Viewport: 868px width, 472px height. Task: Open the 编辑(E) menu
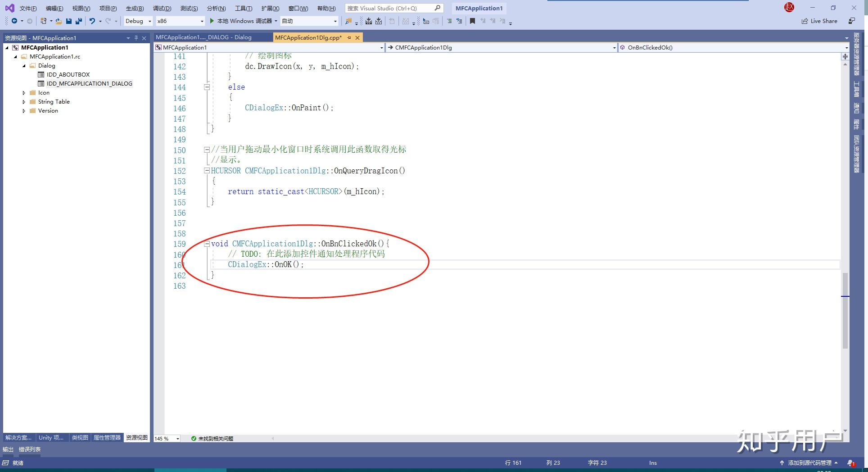54,8
